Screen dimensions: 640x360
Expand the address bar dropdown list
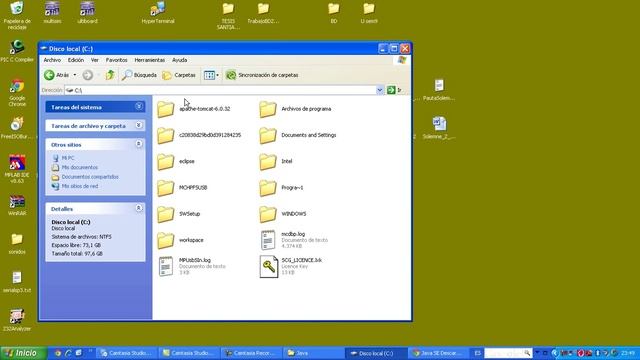click(380, 90)
